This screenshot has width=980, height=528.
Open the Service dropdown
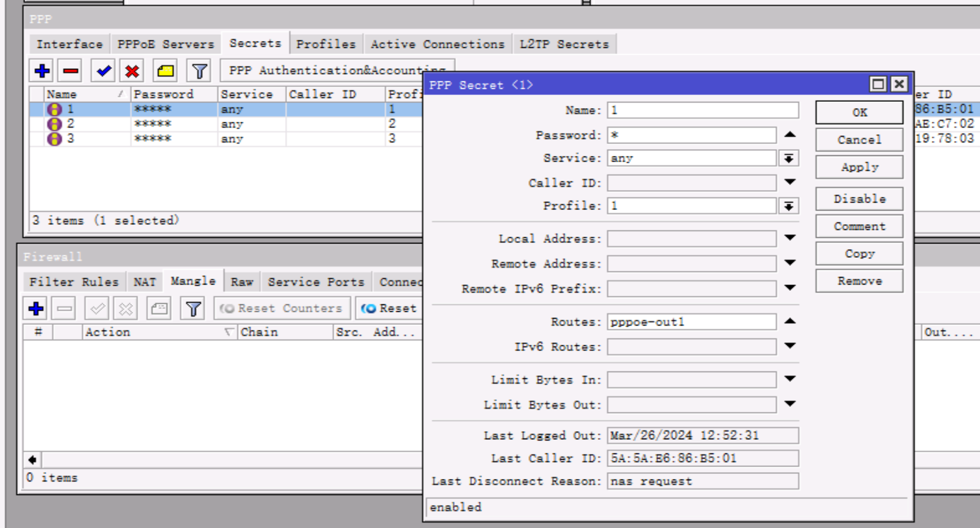(789, 158)
